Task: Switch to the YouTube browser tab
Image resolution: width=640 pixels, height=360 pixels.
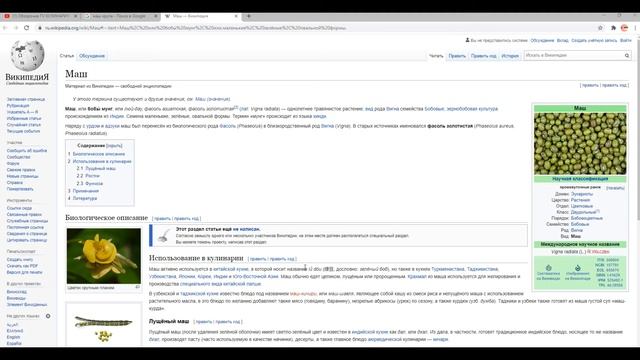Action: point(40,16)
